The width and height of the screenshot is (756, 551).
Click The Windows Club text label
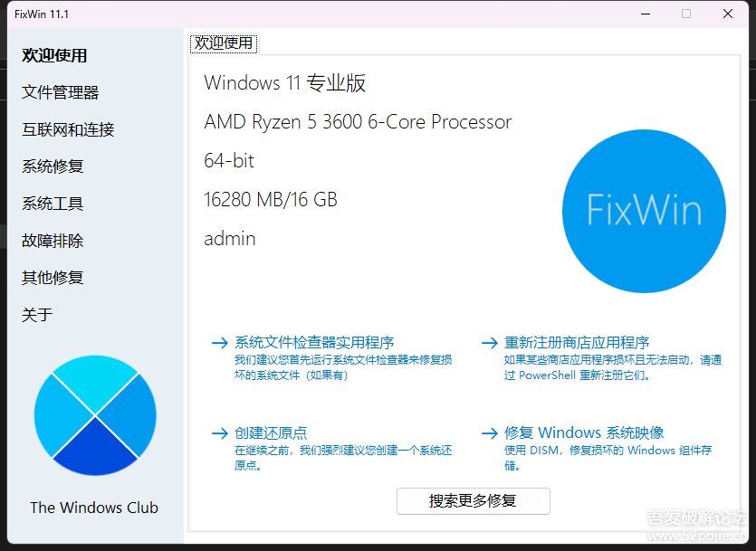point(94,508)
